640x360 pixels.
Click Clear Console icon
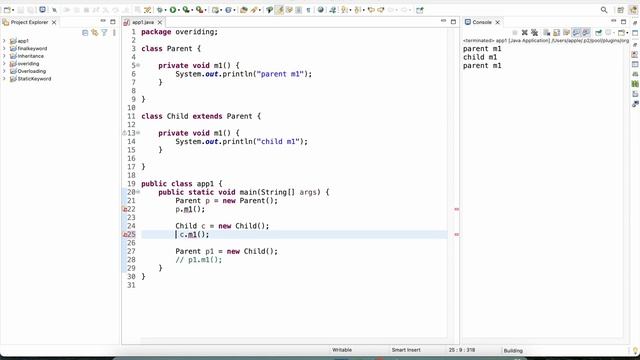tap(547, 33)
